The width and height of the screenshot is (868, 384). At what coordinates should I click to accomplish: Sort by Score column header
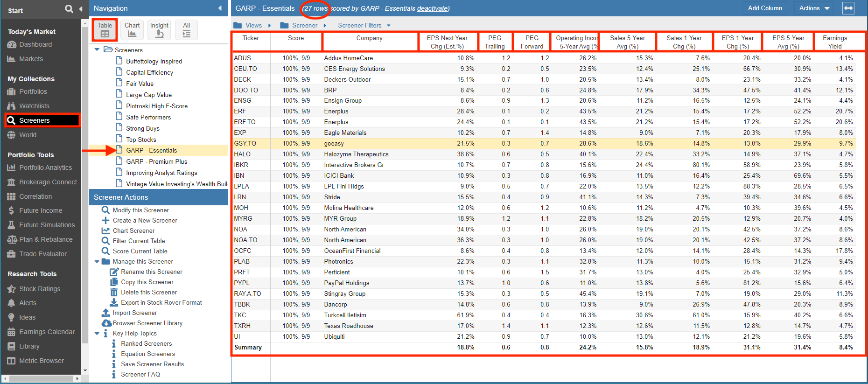pyautogui.click(x=296, y=42)
